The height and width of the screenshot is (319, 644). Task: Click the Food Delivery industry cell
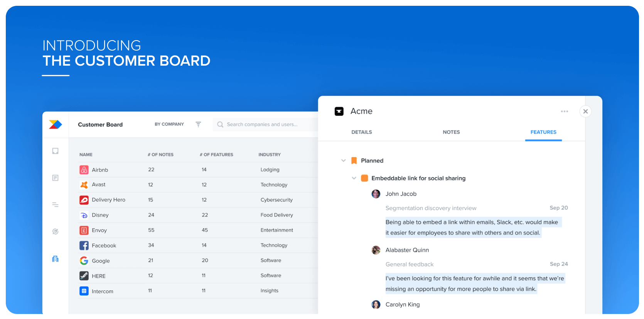pyautogui.click(x=276, y=215)
